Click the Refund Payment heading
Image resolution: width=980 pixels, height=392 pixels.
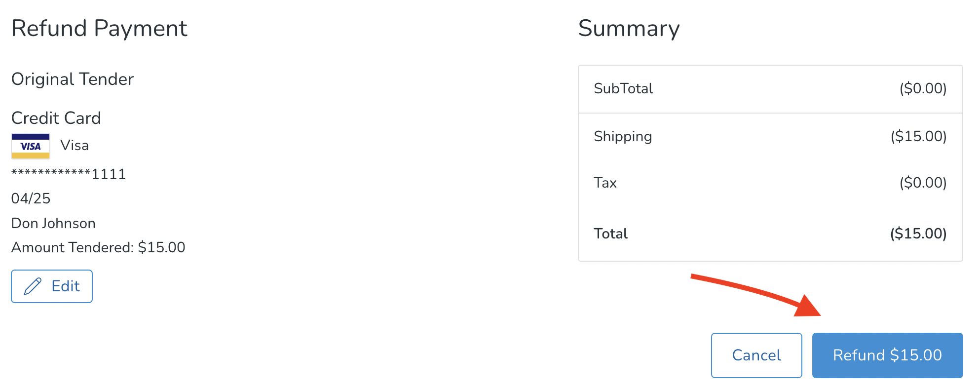point(100,29)
